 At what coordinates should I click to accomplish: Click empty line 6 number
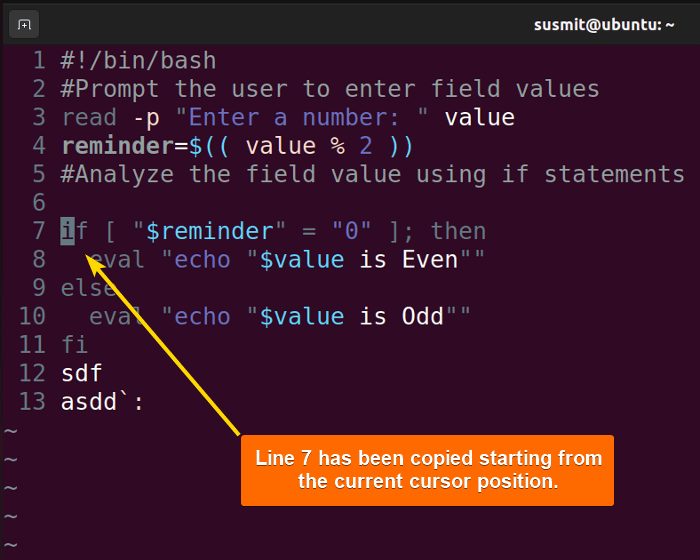pyautogui.click(x=39, y=203)
